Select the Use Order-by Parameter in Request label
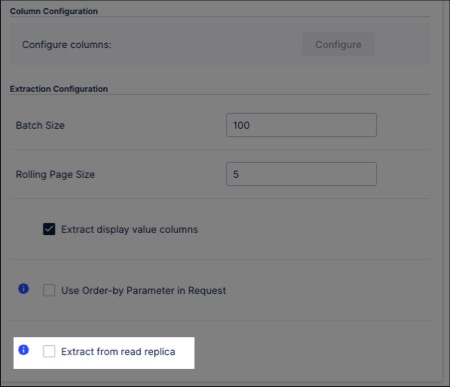 [143, 291]
